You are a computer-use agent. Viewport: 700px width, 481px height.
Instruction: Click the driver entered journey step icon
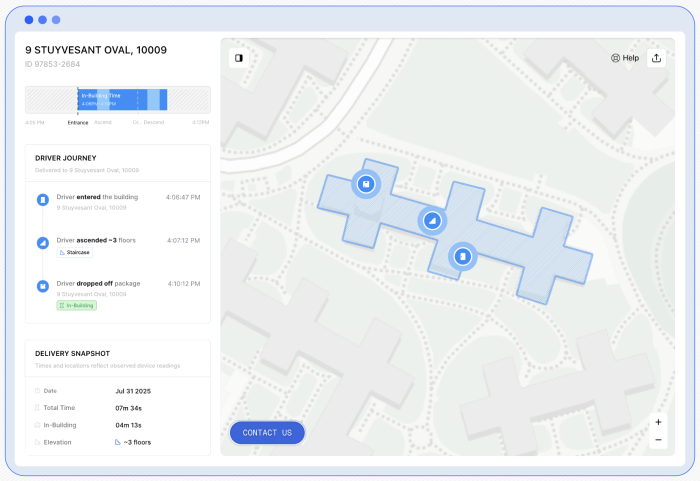click(43, 200)
